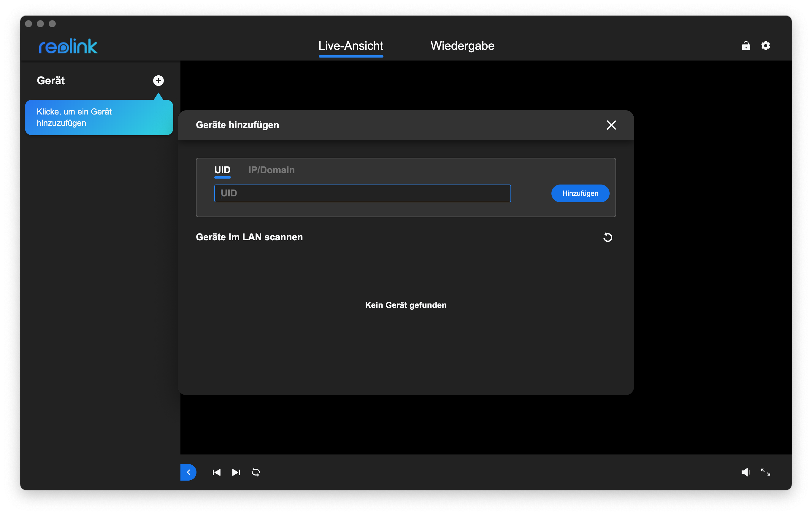Focus the UID input field
The image size is (812, 515).
point(362,193)
